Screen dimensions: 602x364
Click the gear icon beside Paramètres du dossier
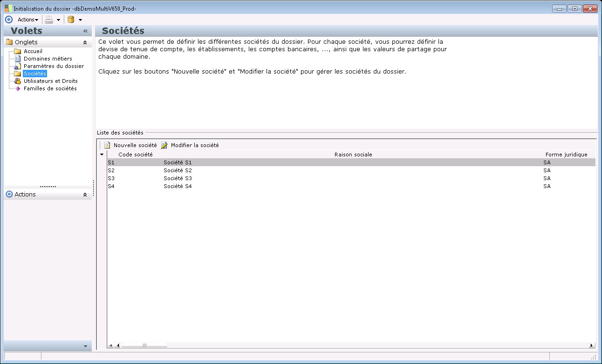[18, 66]
